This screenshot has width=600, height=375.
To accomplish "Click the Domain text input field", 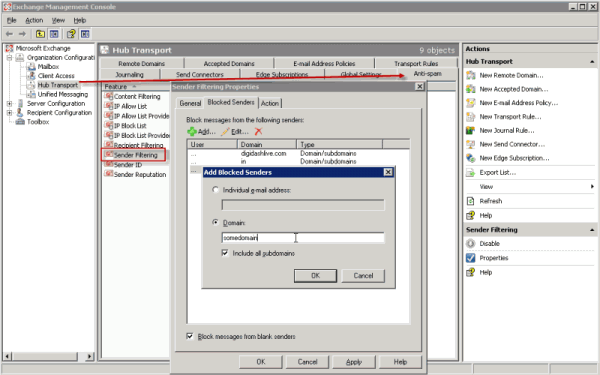I will coord(303,238).
